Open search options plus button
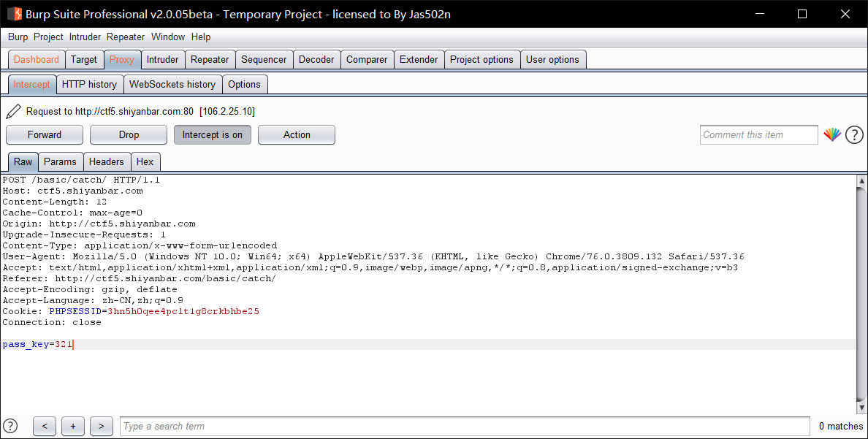 click(x=73, y=427)
